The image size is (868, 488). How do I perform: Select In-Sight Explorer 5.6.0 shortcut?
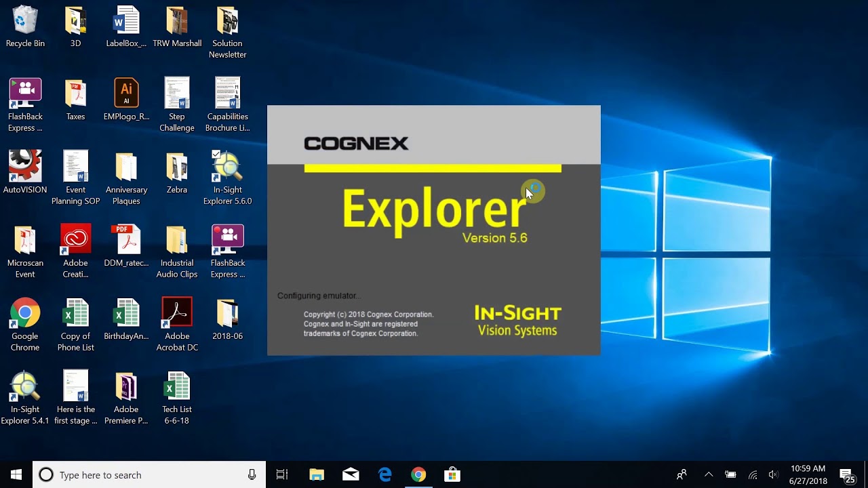227,167
